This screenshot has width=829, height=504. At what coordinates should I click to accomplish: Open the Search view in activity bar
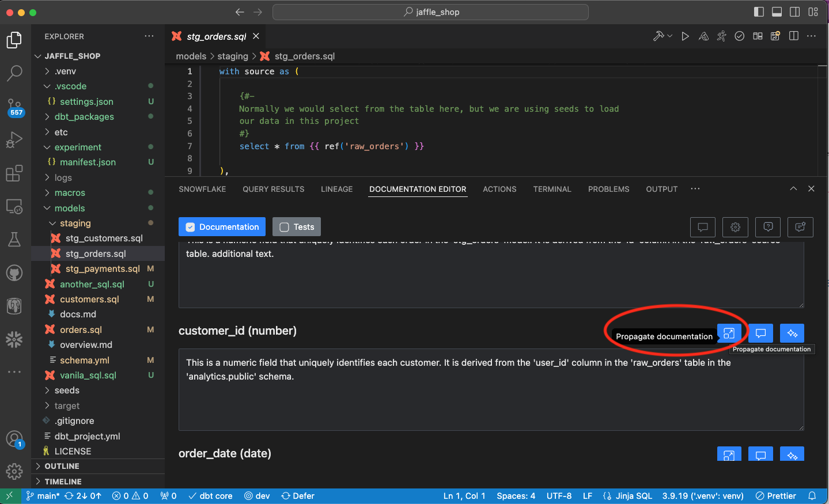[14, 73]
